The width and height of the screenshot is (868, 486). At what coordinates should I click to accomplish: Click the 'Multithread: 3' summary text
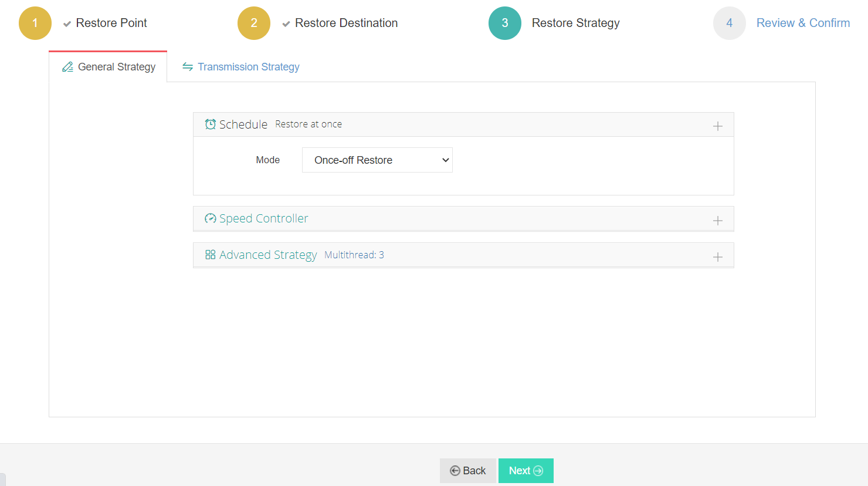354,255
